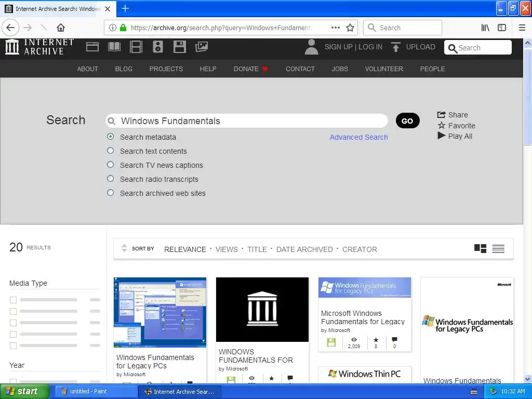This screenshot has width=532, height=399.
Task: Open the ABOUT menu item
Action: 87,69
